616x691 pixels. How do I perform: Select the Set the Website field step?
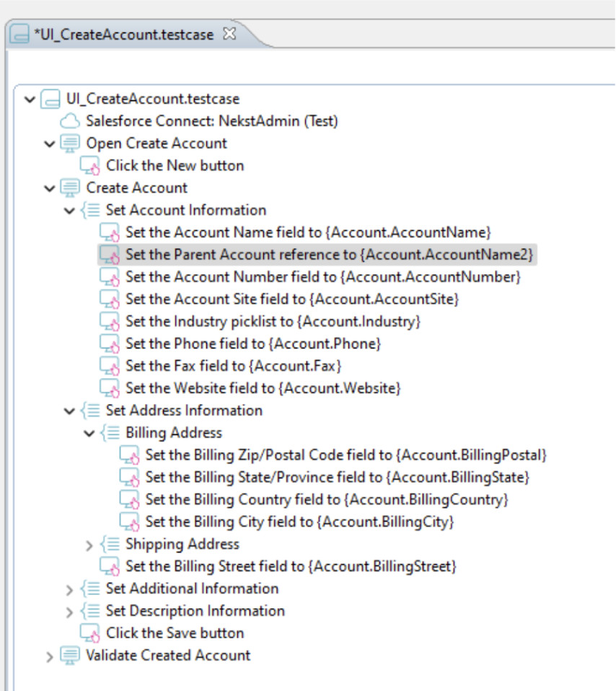(x=263, y=388)
